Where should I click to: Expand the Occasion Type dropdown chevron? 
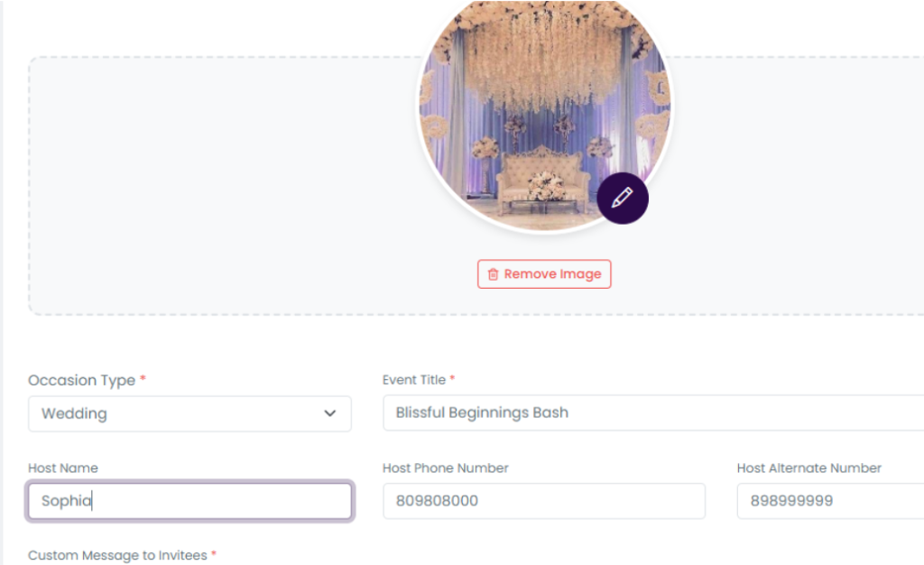[329, 413]
